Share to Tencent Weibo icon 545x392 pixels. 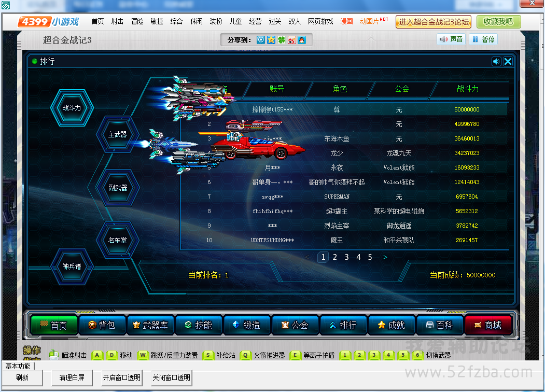pos(261,40)
